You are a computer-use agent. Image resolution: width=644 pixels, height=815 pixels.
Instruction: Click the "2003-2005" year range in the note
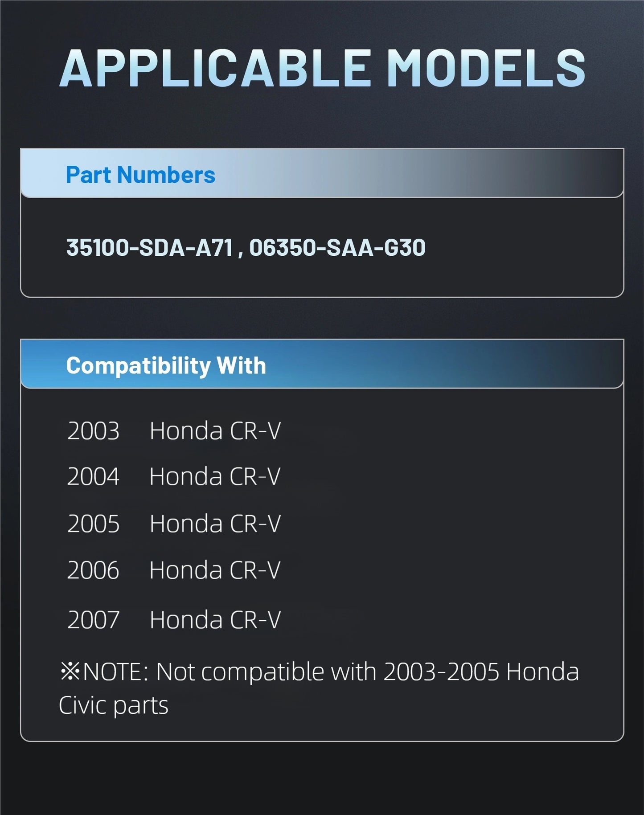[x=441, y=672]
